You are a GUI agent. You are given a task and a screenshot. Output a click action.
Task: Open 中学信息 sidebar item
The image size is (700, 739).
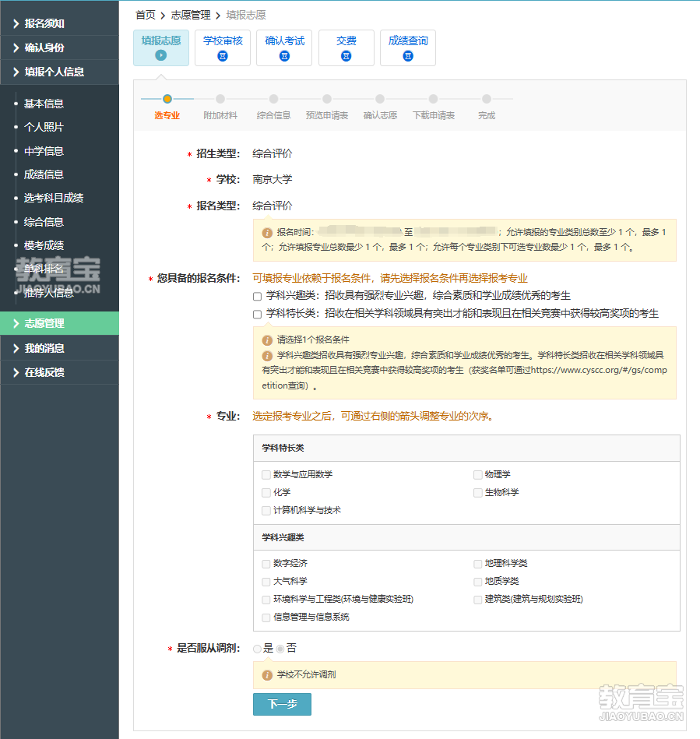(x=44, y=151)
